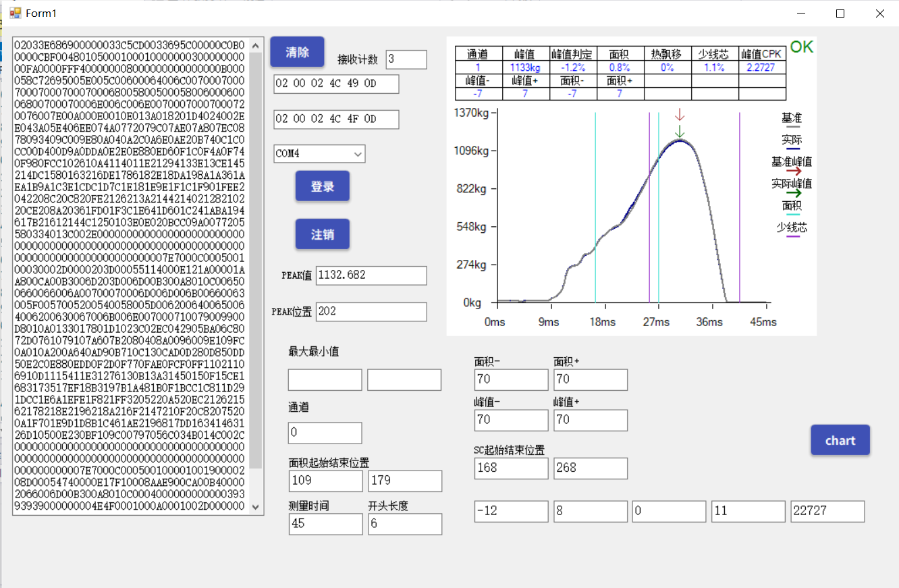Click the 峰值- field showing 70
This screenshot has width=899, height=588.
coord(511,420)
